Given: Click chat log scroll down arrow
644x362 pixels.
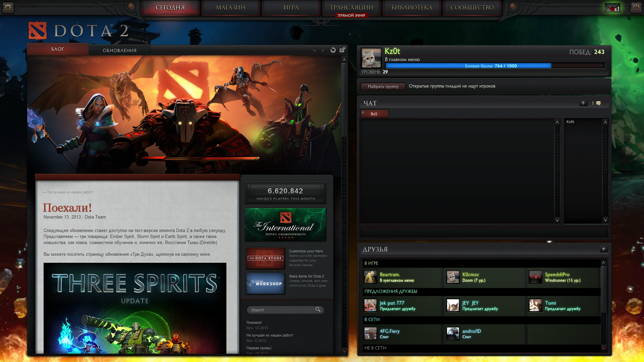Looking at the screenshot, I should click(557, 220).
